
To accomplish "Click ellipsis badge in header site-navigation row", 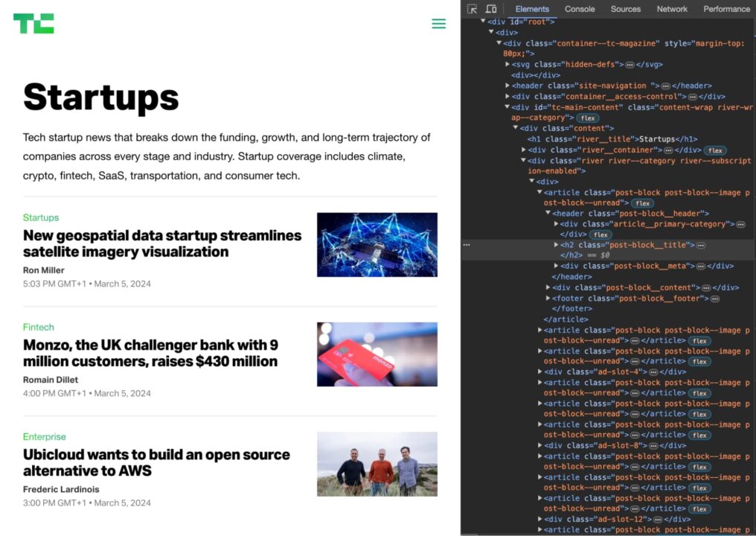I will 665,86.
